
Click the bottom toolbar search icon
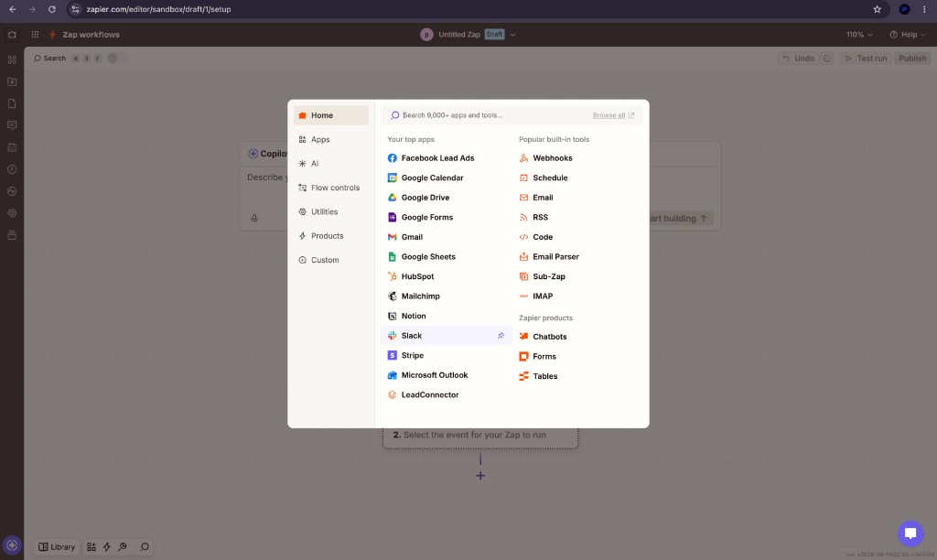point(144,547)
